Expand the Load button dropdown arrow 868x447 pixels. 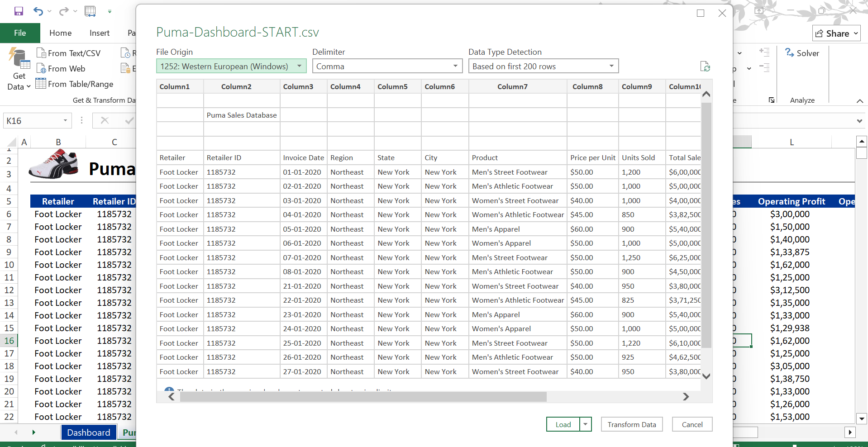(585, 424)
